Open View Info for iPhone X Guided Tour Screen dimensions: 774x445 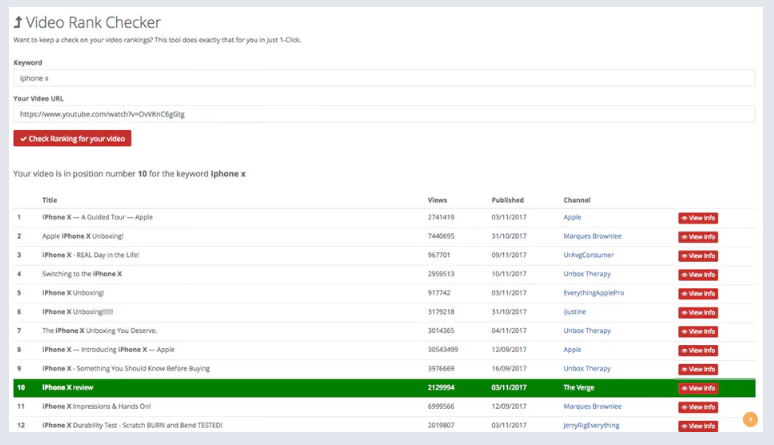point(698,218)
